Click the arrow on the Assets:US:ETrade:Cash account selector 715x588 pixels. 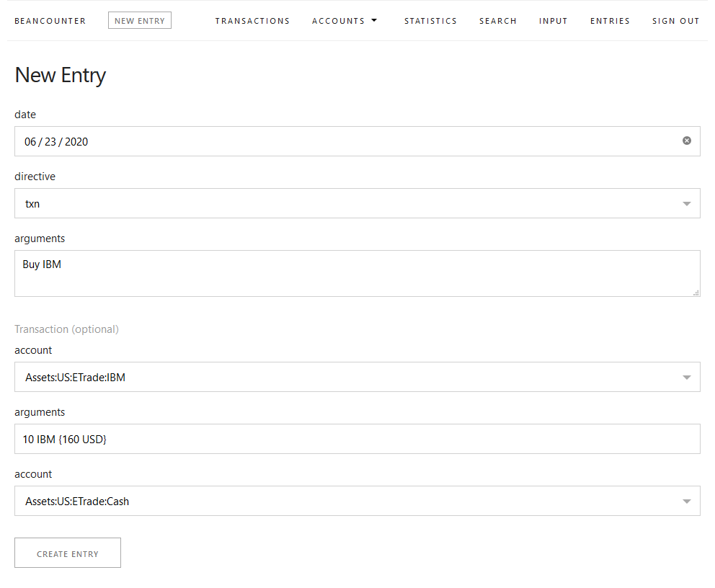coord(686,500)
